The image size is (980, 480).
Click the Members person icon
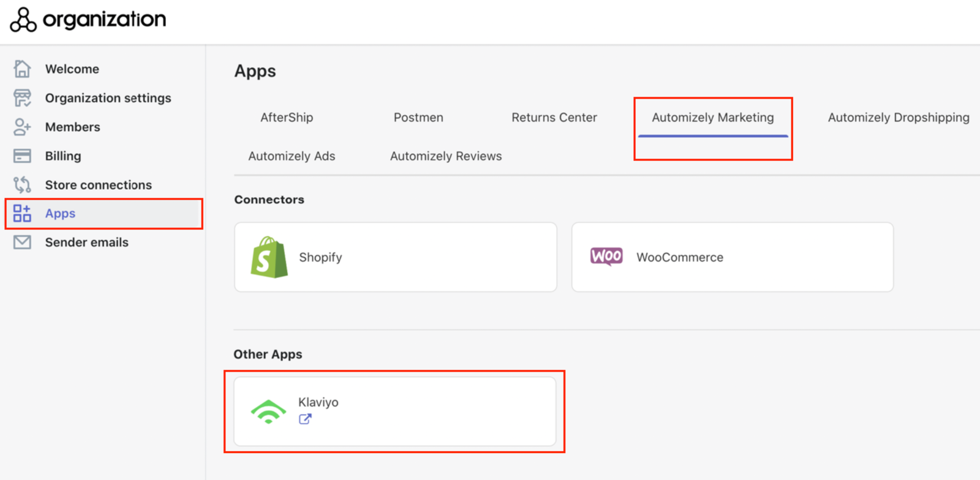[x=22, y=127]
